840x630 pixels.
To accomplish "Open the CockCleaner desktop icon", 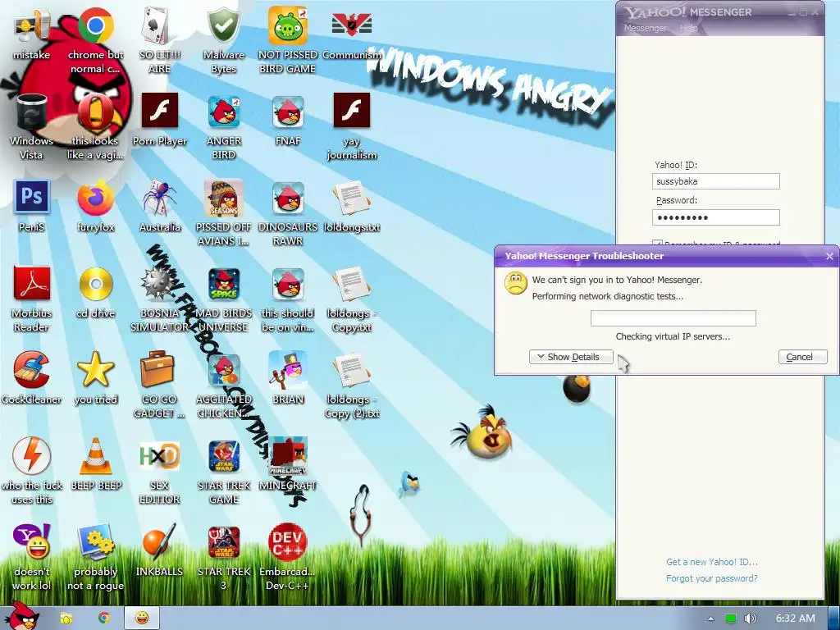I will coord(31,369).
